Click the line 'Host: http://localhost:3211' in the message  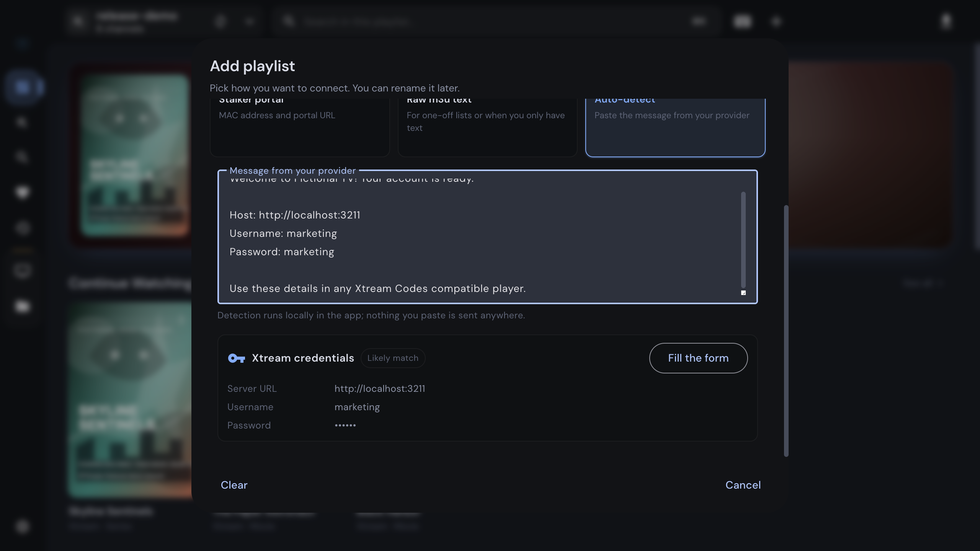coord(295,215)
